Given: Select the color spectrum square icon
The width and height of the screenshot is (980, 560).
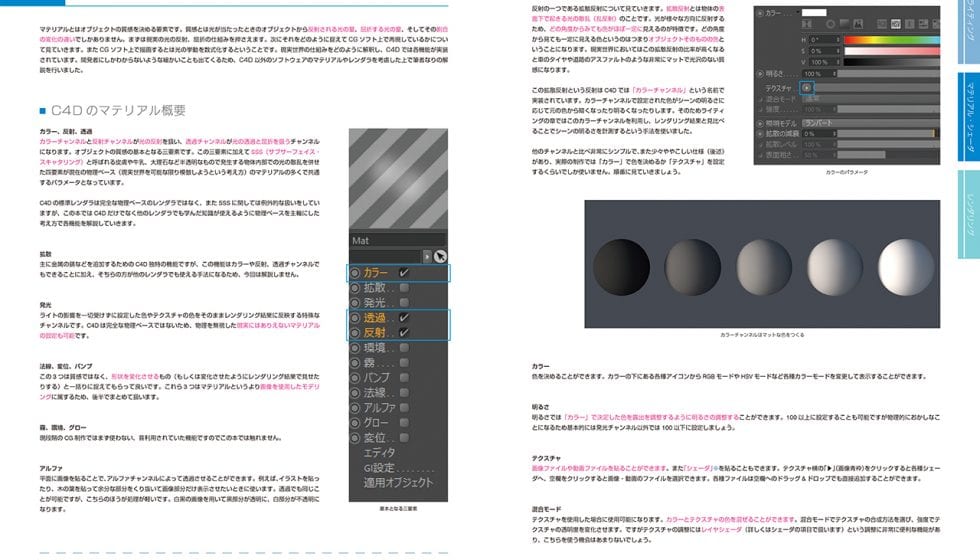Looking at the screenshot, I should (x=844, y=24).
